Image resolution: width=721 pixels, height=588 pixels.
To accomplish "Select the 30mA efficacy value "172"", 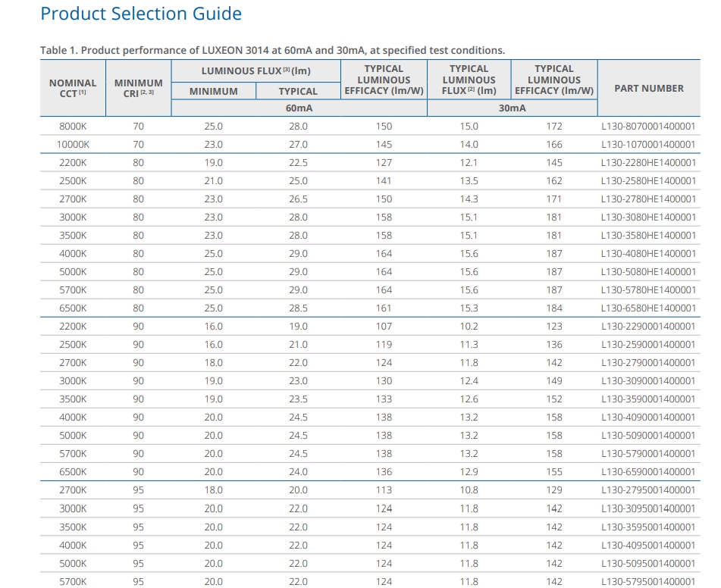I will [554, 126].
